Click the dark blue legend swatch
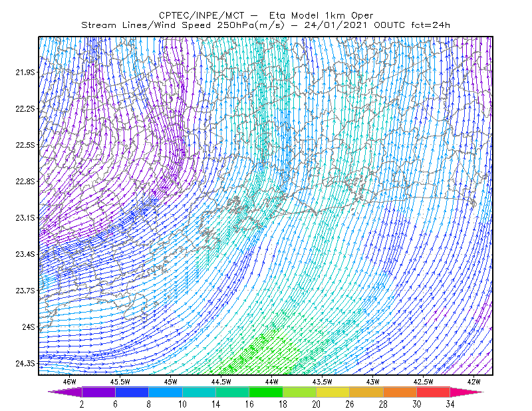Viewport: 532px width, 411px height. tap(132, 392)
